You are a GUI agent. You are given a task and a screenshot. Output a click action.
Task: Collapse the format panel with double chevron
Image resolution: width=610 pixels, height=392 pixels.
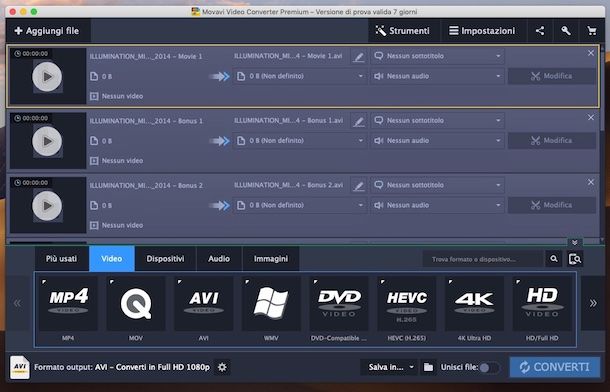574,243
